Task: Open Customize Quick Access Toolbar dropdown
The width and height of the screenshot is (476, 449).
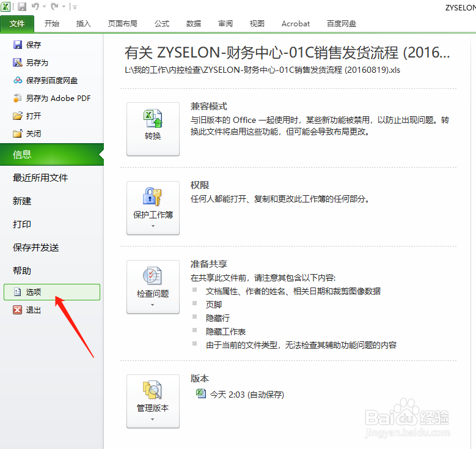Action: point(75,7)
